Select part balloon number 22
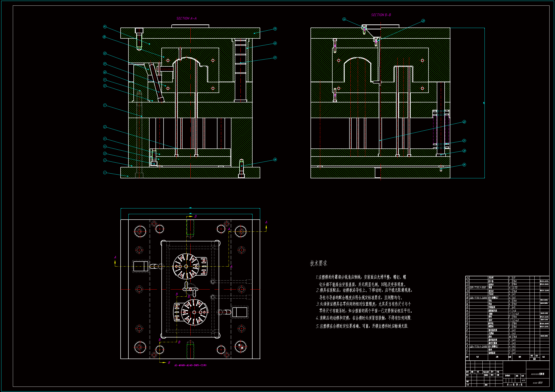555x392 pixels. pyautogui.click(x=464, y=122)
